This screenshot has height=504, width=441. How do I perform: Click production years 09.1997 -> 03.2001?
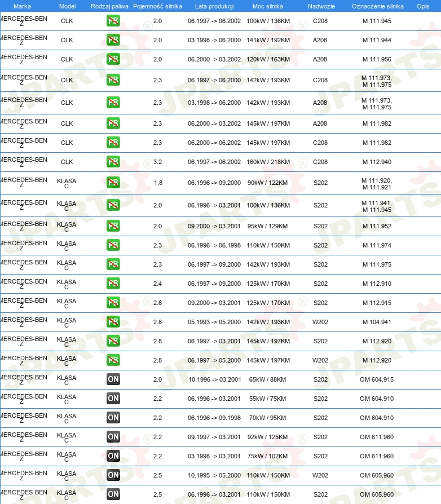214,437
